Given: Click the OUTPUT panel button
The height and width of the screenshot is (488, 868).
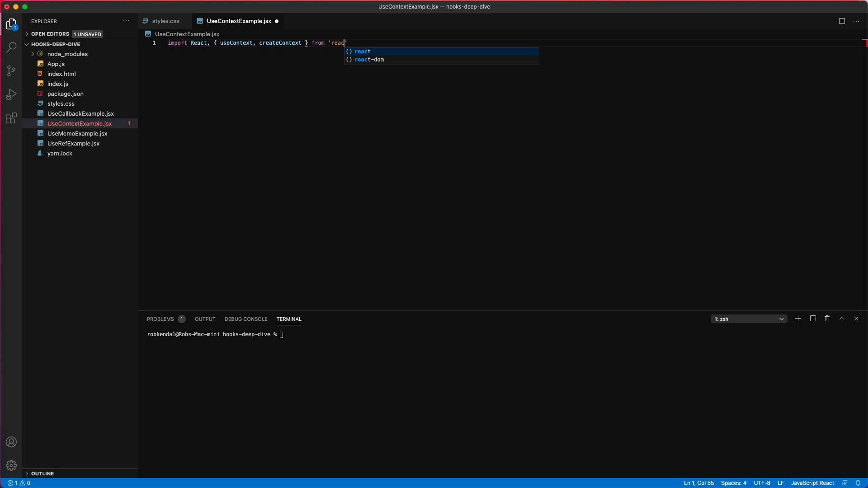Looking at the screenshot, I should pyautogui.click(x=205, y=319).
